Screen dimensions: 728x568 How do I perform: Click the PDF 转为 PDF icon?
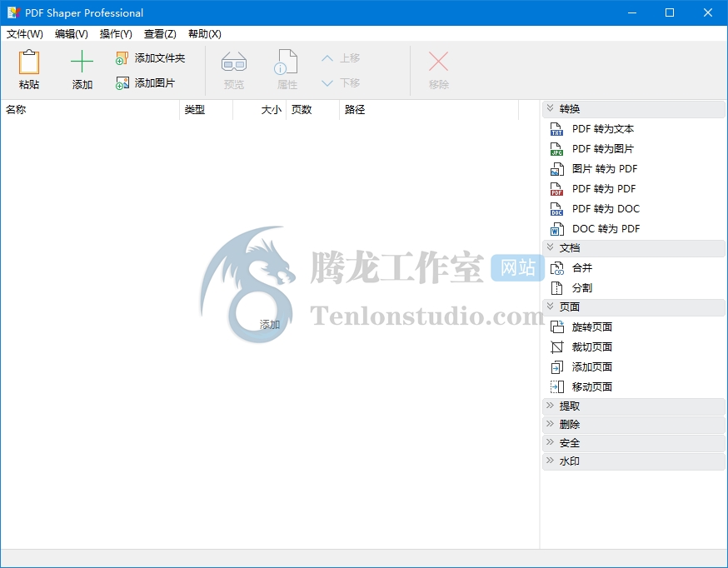pos(556,189)
